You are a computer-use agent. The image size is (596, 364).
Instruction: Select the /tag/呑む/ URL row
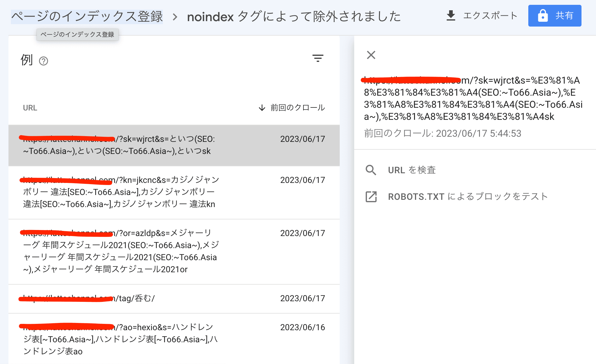[x=174, y=299]
